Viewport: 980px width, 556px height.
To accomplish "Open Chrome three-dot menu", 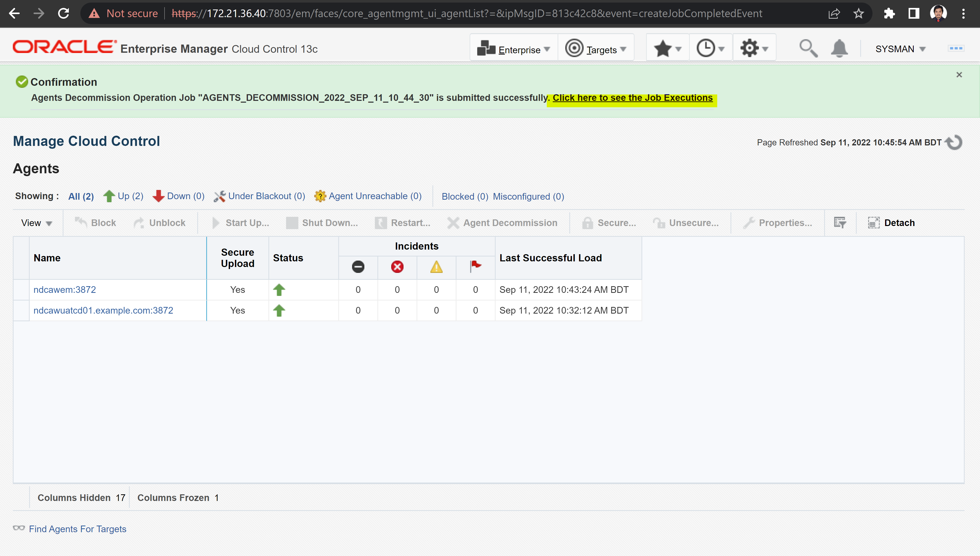I will click(x=964, y=14).
